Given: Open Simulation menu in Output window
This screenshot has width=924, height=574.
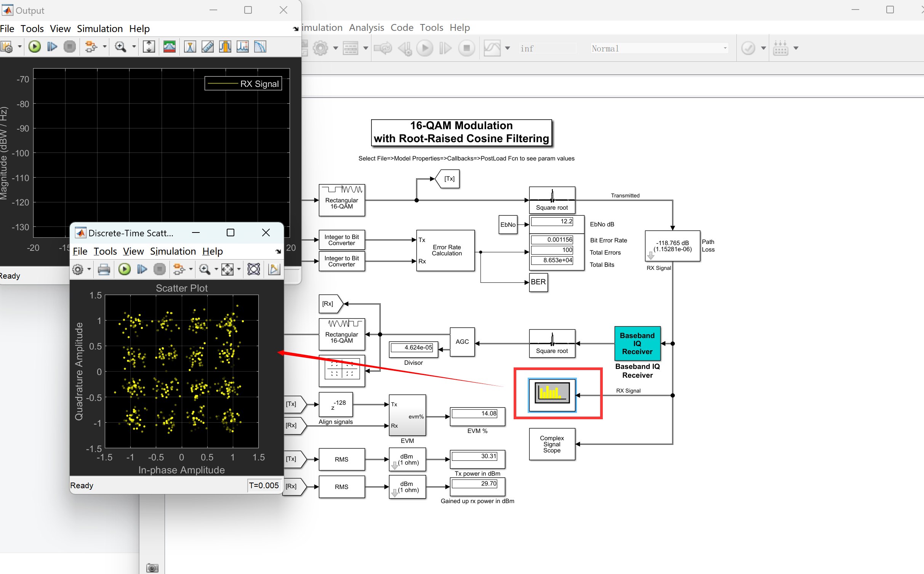Looking at the screenshot, I should 99,29.
